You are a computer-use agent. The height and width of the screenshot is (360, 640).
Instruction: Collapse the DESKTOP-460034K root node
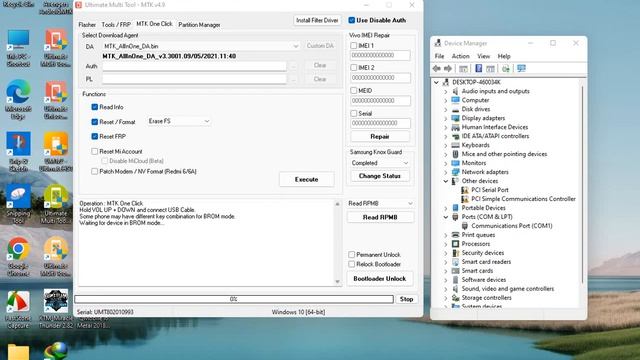tap(436, 82)
